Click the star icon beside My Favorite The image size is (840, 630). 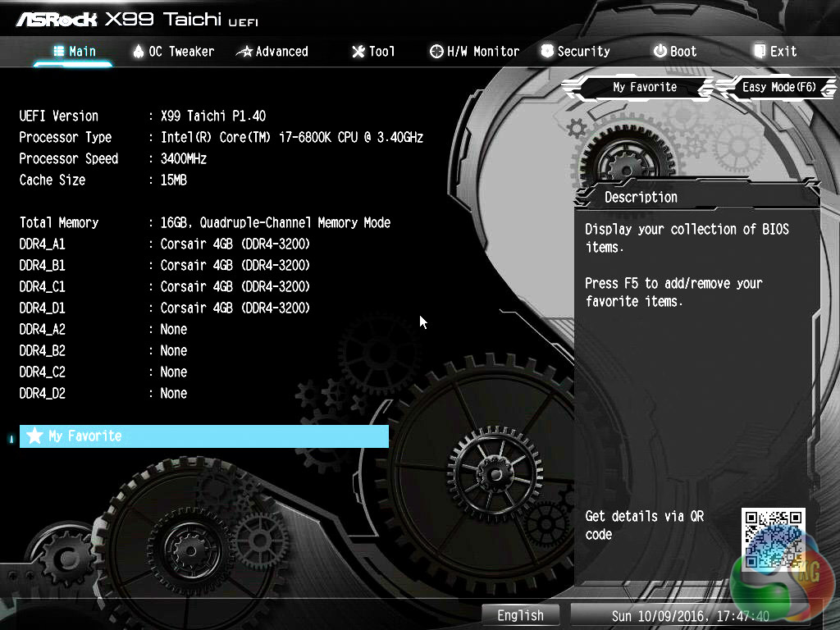(34, 436)
